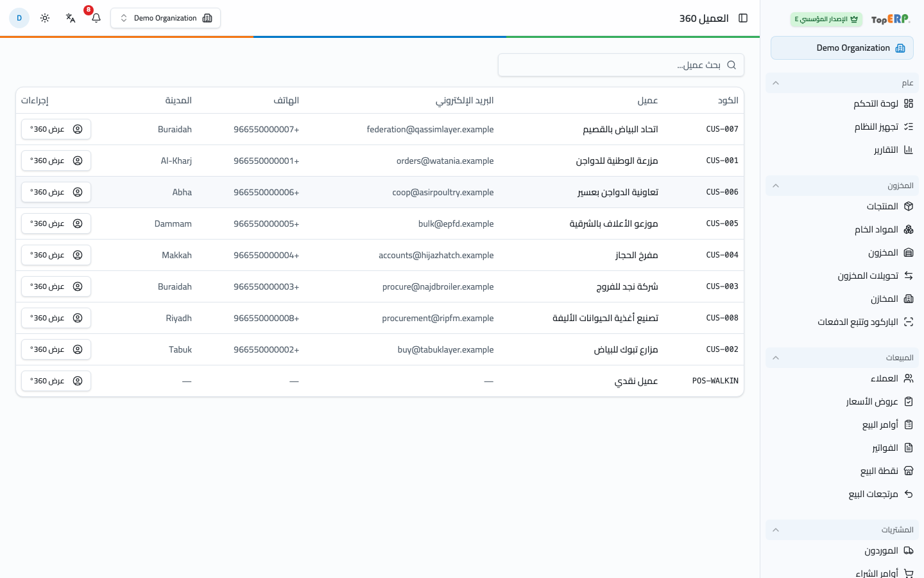This screenshot has height=578, width=924.
Task: Click code cell CUS-008
Action: [x=723, y=318]
